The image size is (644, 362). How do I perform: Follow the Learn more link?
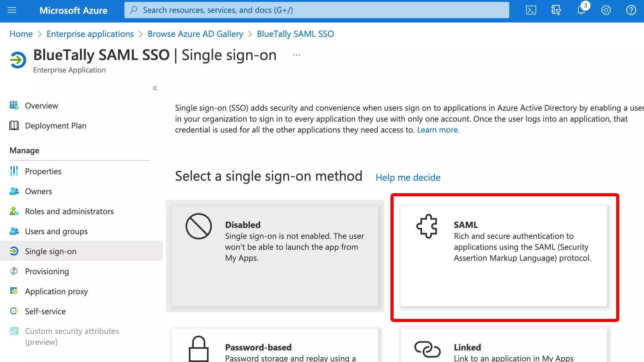pyautogui.click(x=438, y=130)
